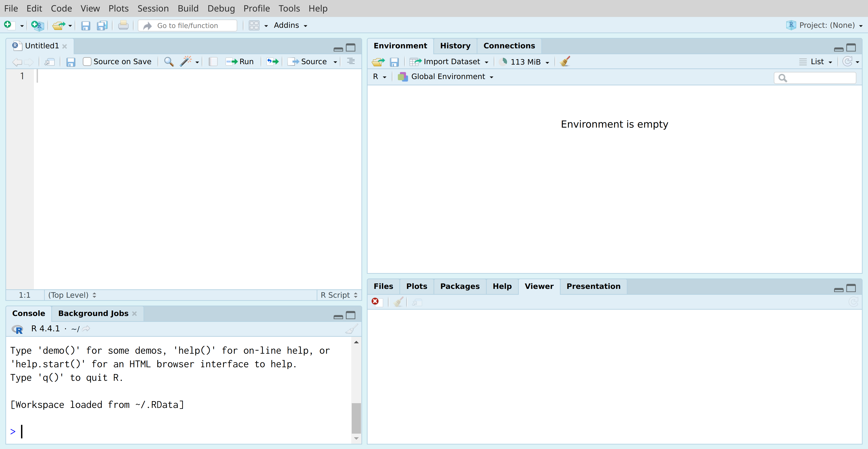Switch to the Packages tab
The height and width of the screenshot is (449, 868).
point(460,286)
